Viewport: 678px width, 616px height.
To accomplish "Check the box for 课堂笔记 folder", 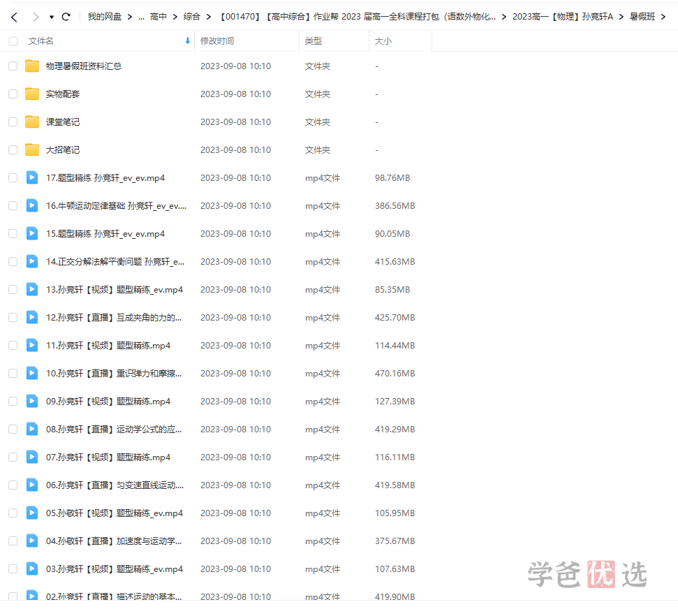I will point(13,122).
